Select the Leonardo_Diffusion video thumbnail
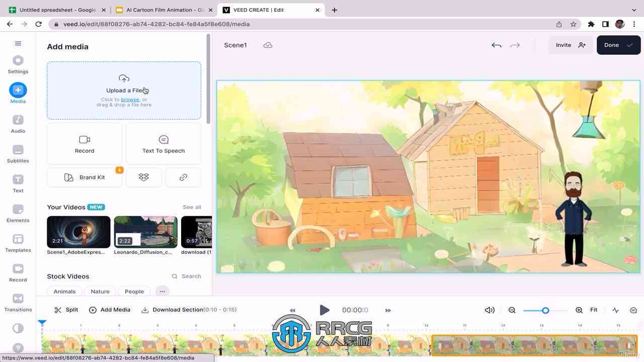 (145, 232)
